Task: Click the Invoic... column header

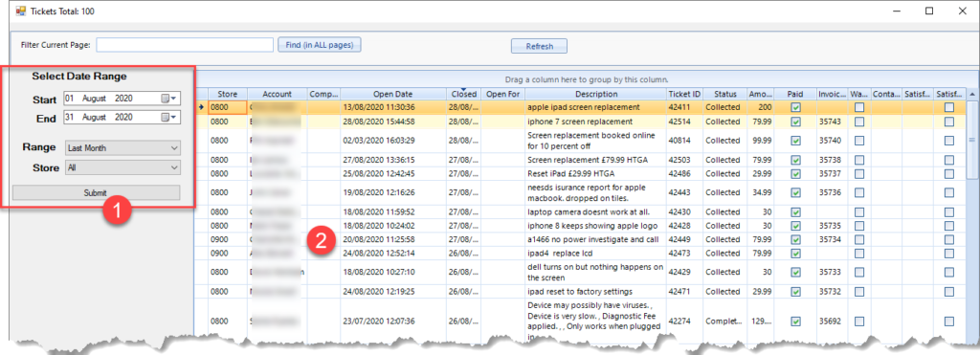Action: tap(832, 94)
